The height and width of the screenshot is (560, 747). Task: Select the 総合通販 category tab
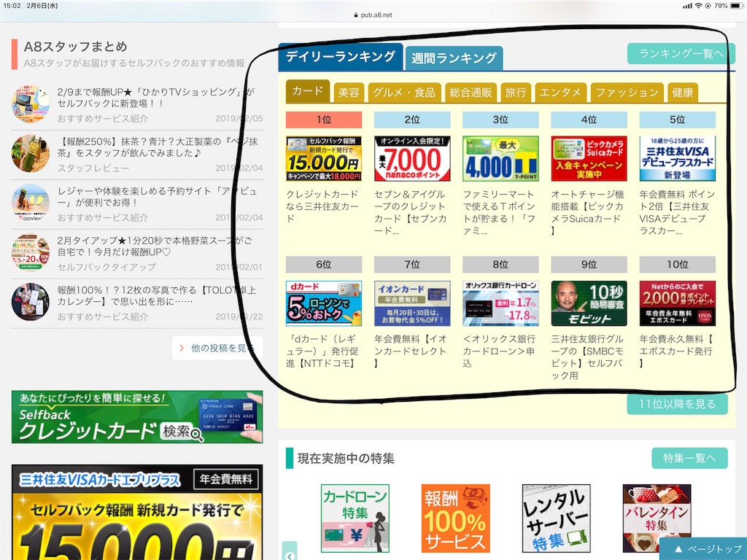click(x=471, y=93)
